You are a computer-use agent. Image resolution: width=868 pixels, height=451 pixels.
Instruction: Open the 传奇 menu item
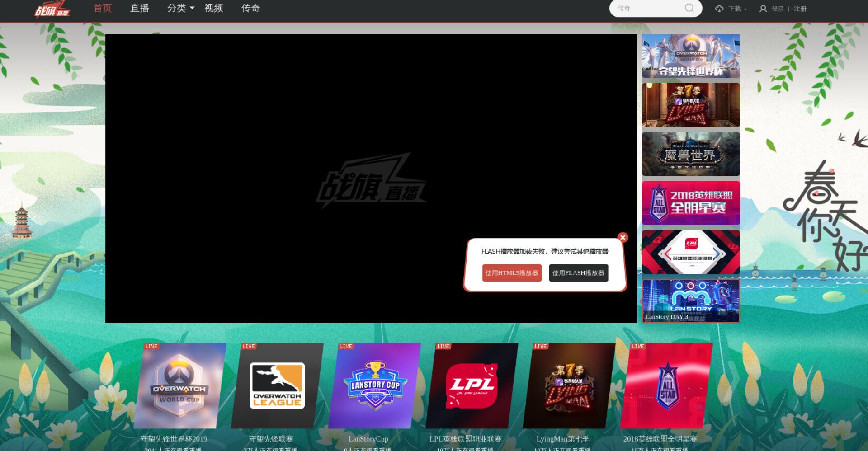250,8
